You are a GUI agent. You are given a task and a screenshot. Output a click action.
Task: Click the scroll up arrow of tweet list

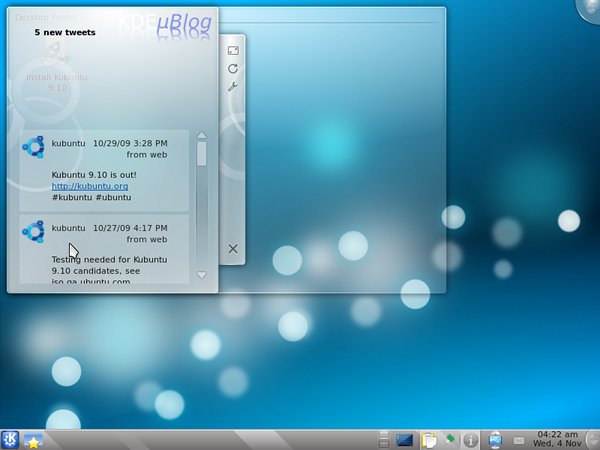coord(202,135)
